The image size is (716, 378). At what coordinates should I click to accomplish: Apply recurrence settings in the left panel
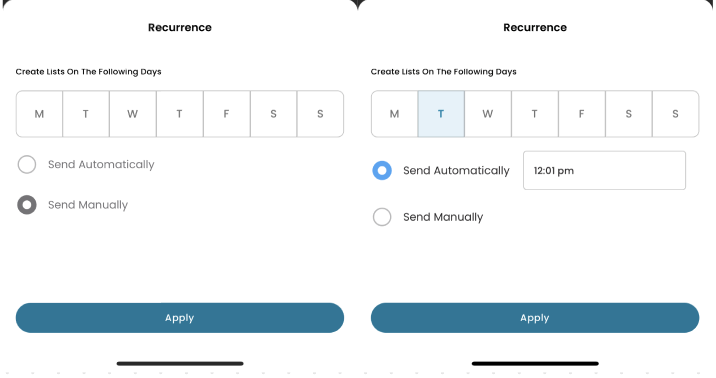[x=180, y=318]
